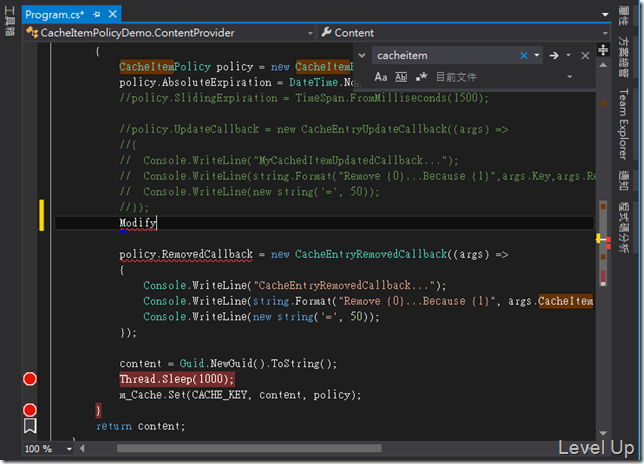Toggle regular expressions option

(x=421, y=77)
